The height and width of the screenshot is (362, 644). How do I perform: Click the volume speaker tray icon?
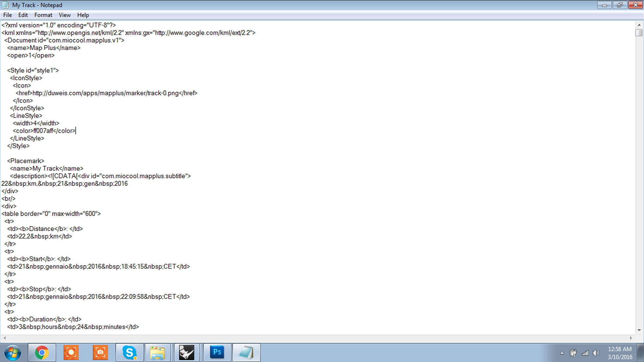(x=596, y=353)
